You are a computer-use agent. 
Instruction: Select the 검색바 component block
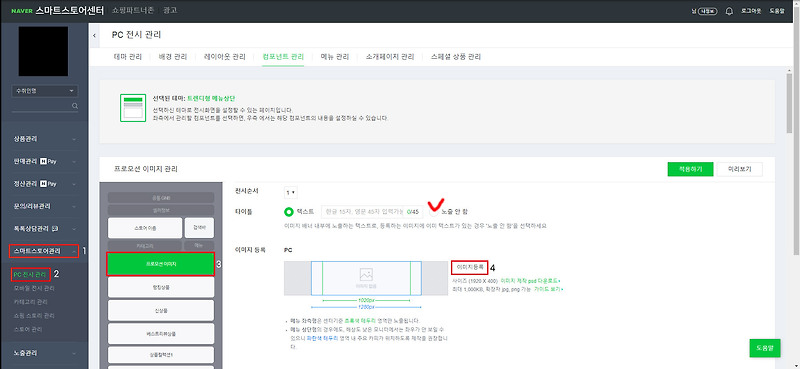click(199, 228)
